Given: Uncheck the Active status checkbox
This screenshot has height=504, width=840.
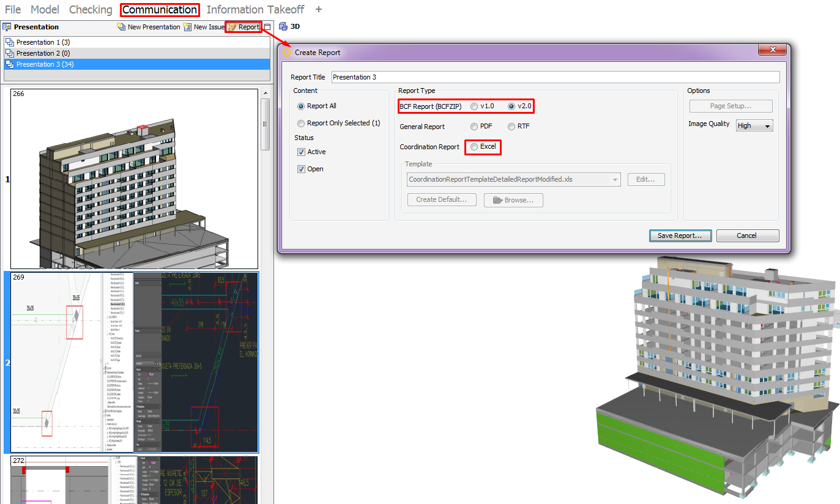Looking at the screenshot, I should (x=301, y=152).
